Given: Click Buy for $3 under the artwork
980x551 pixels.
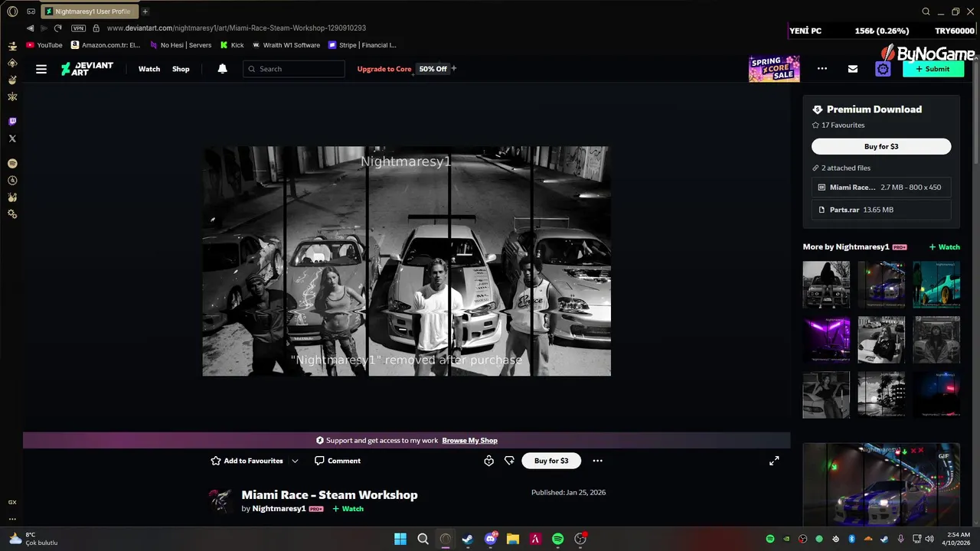Looking at the screenshot, I should tap(551, 461).
